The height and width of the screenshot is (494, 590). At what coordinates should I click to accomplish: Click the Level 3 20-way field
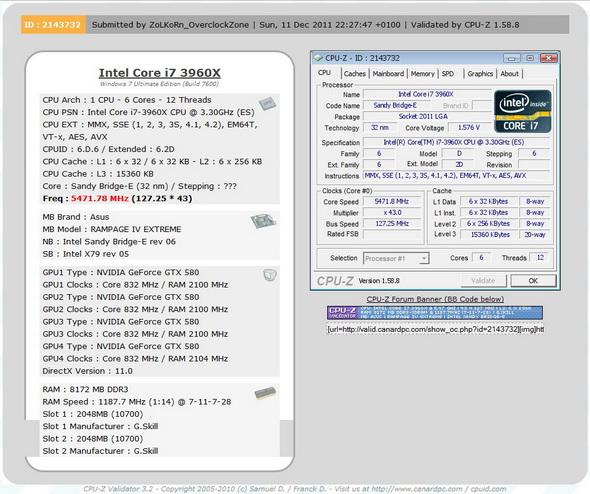[x=535, y=234]
